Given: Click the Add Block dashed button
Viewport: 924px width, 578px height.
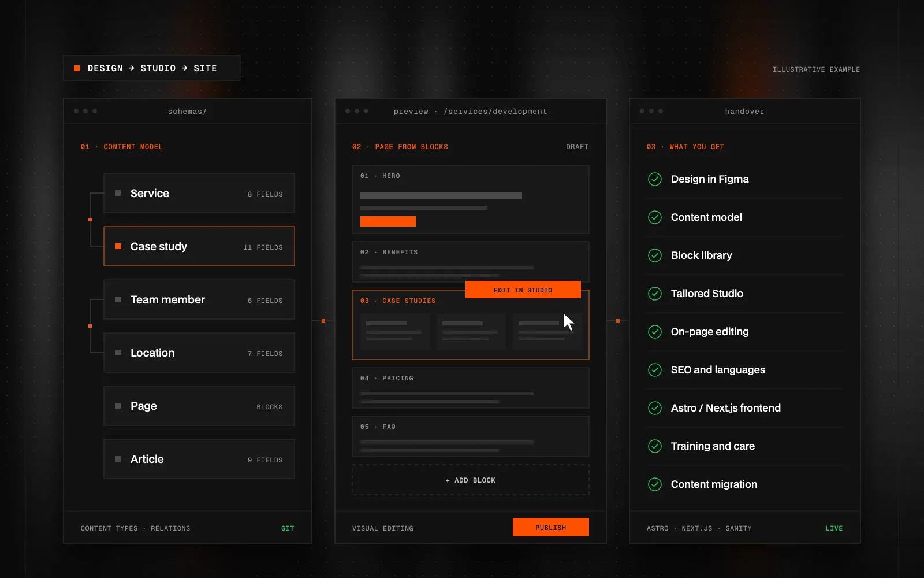Looking at the screenshot, I should (x=471, y=480).
